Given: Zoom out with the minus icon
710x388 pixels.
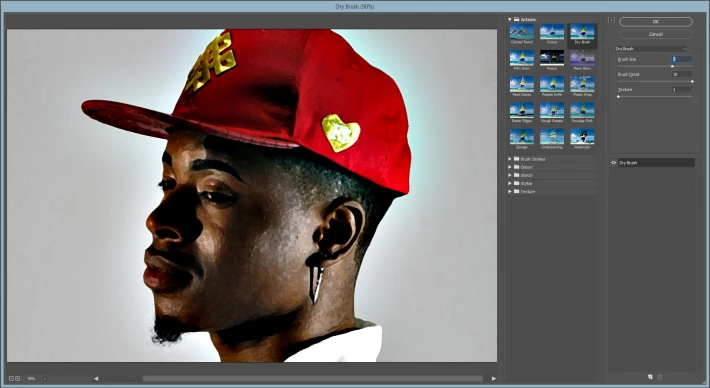Looking at the screenshot, I should coord(11,378).
